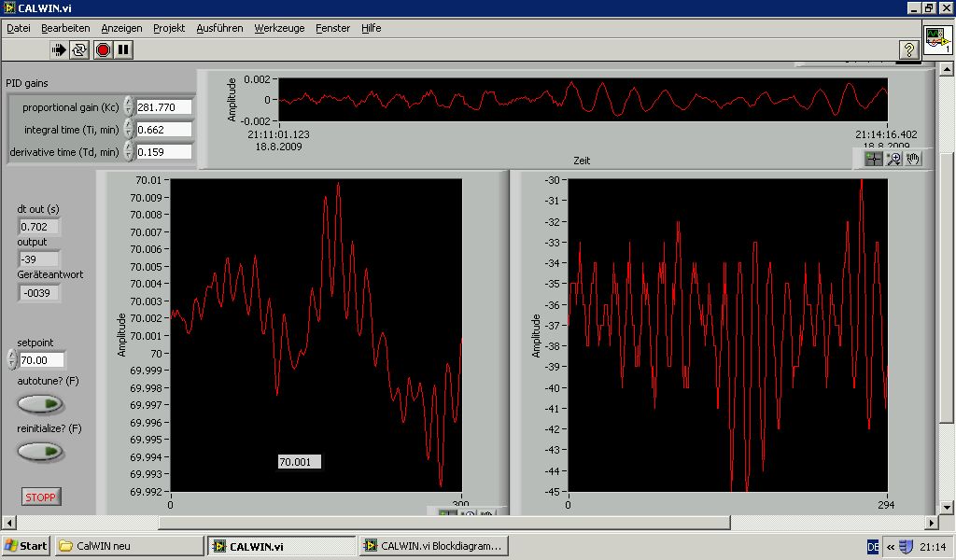
Task: Click the integral time stepper arrows
Action: pos(129,130)
